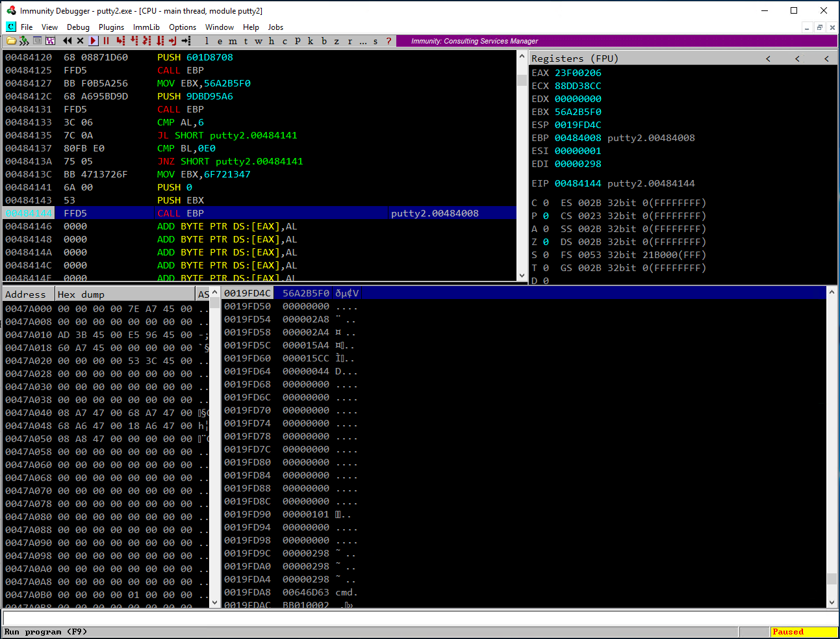840x639 pixels.
Task: Select the ESP register value 0019FD4C
Action: pyautogui.click(x=578, y=125)
